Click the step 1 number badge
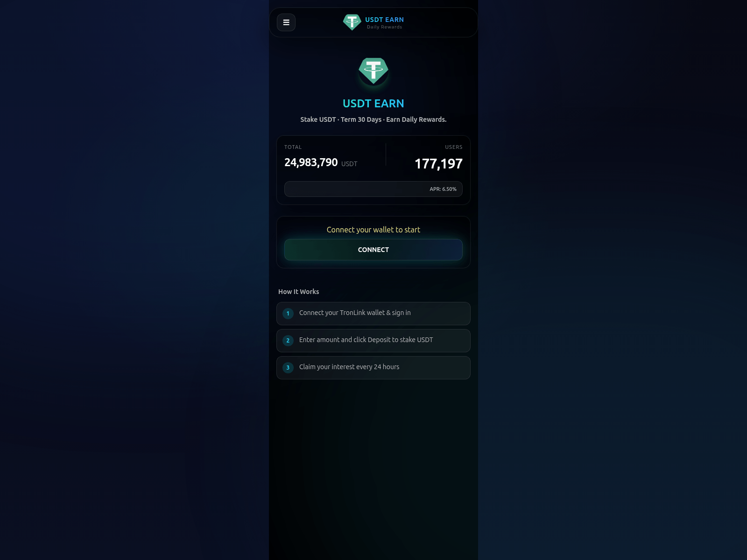This screenshot has width=747, height=560. tap(288, 314)
